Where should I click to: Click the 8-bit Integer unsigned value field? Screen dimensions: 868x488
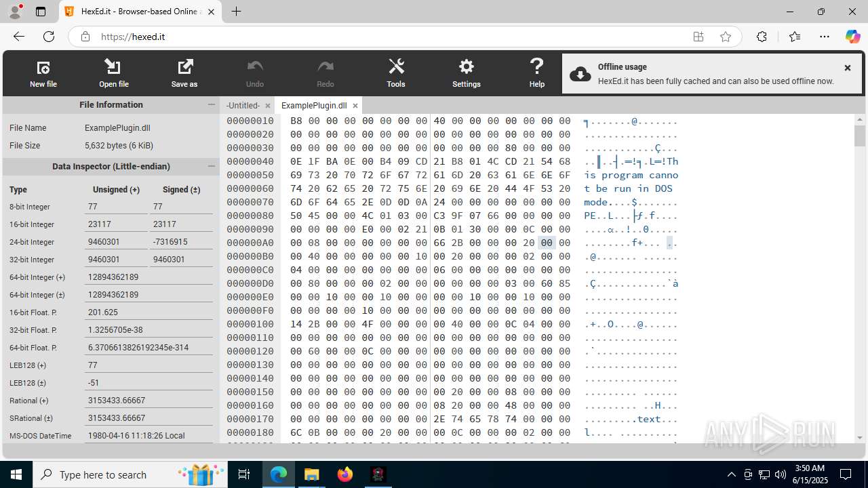pyautogui.click(x=116, y=207)
